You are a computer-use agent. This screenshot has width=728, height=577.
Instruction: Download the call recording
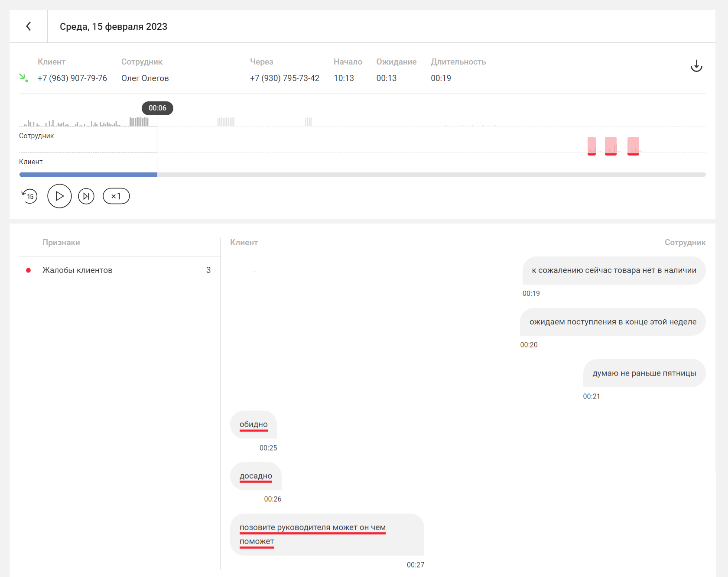pyautogui.click(x=696, y=66)
